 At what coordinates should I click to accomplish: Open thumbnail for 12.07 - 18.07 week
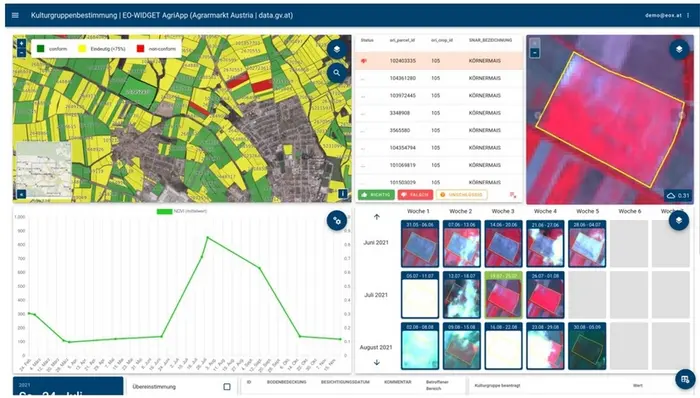[462, 295]
